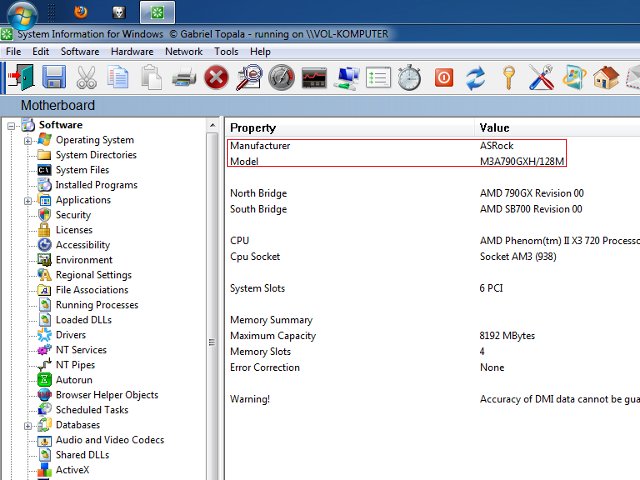Image resolution: width=640 pixels, height=480 pixels.
Task: Click the gold key toolbar icon
Action: click(x=508, y=77)
